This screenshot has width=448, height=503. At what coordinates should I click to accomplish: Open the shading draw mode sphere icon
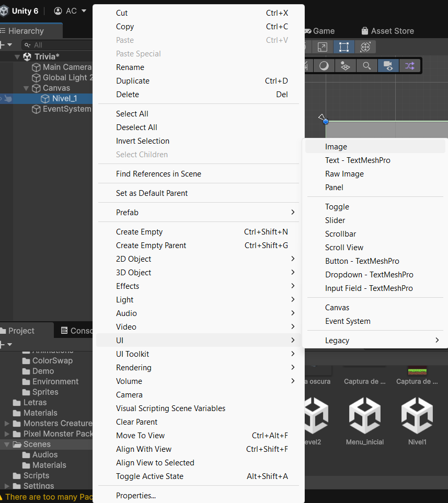(x=324, y=66)
